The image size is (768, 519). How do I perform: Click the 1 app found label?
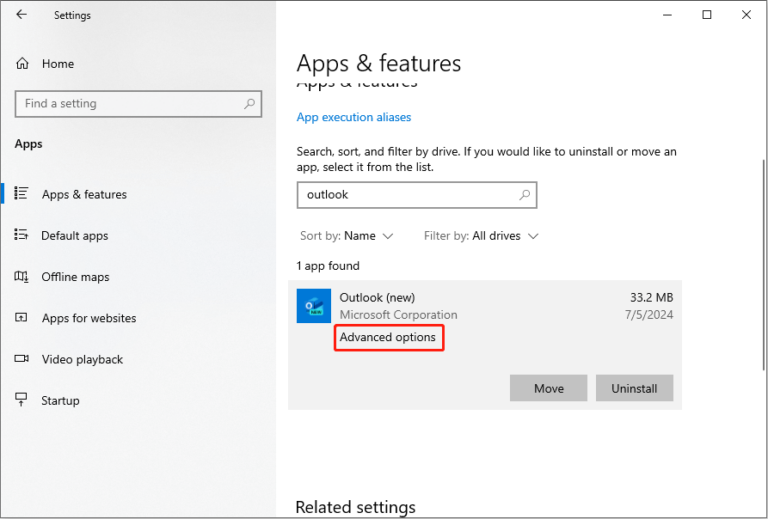coord(328,266)
